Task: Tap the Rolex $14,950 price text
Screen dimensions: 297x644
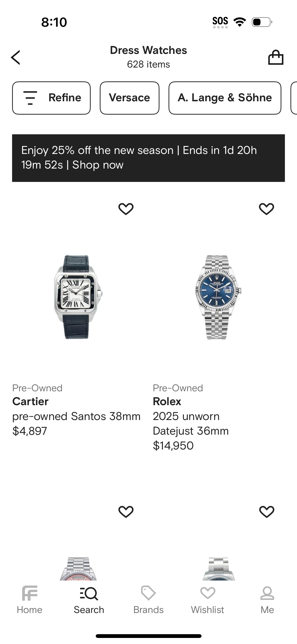Action: (173, 445)
